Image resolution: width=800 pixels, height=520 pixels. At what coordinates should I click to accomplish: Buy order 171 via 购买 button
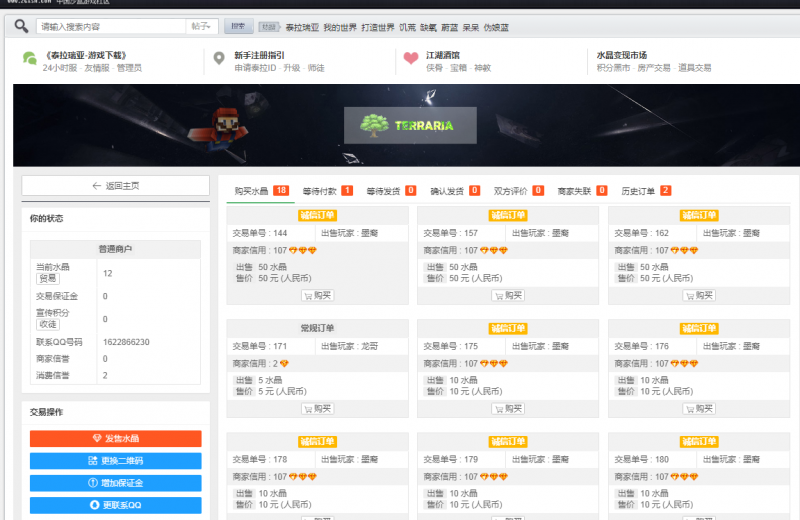(318, 409)
